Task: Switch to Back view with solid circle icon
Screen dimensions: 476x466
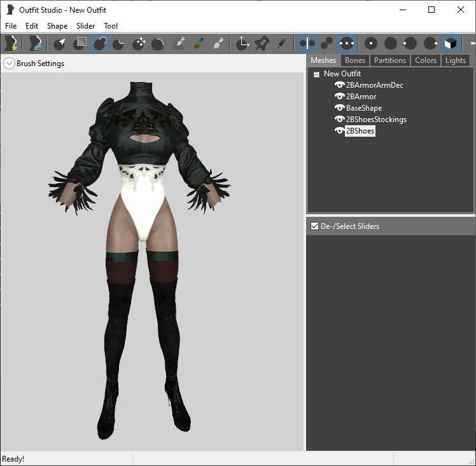Action: (391, 43)
